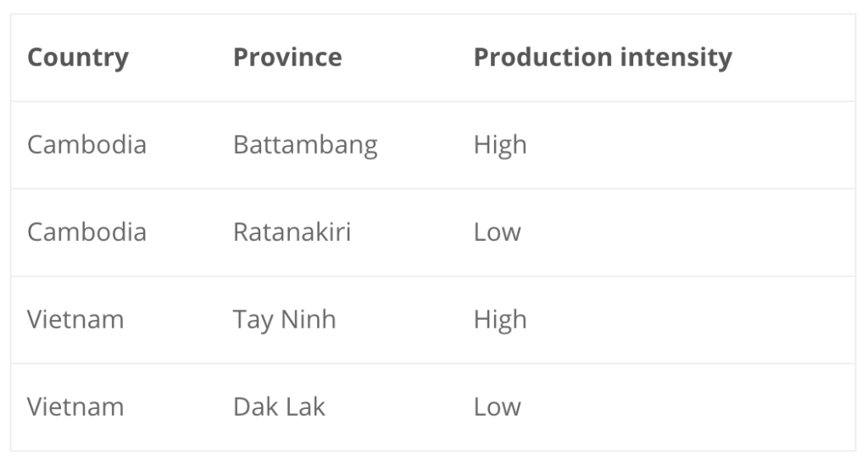
Task: Select Cambodia cell in Battambang row
Action: [x=87, y=145]
